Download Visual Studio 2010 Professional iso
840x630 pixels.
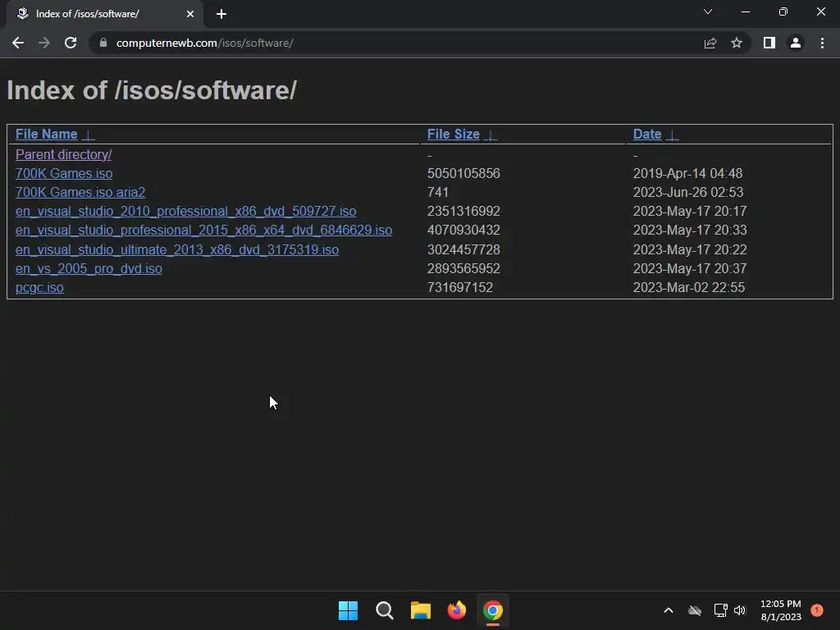186,211
